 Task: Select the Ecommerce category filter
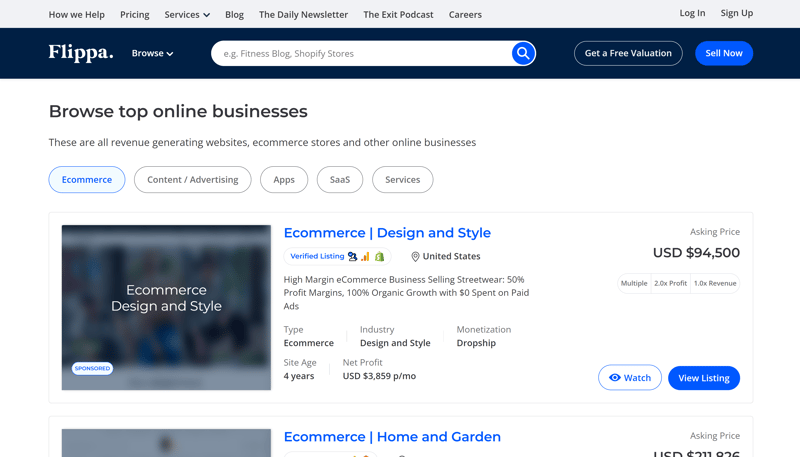[x=87, y=180]
